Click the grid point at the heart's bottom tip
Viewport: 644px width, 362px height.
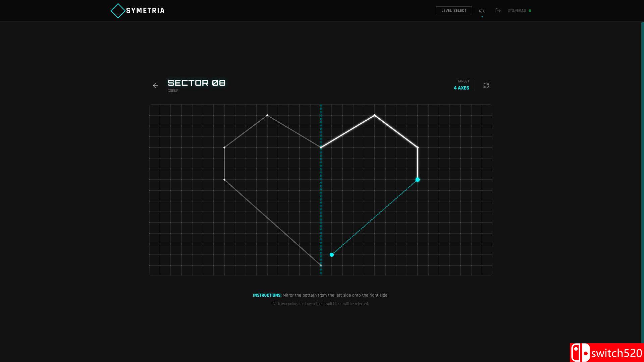pos(321,265)
